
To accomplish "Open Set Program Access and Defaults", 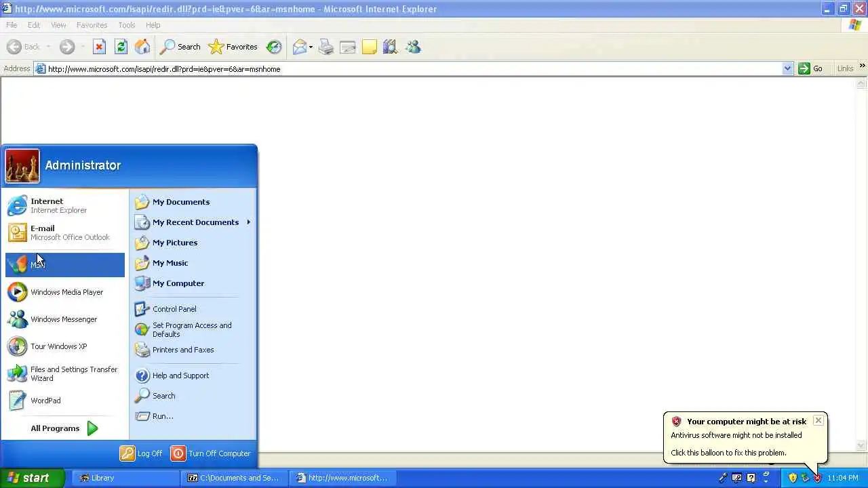I will (193, 329).
